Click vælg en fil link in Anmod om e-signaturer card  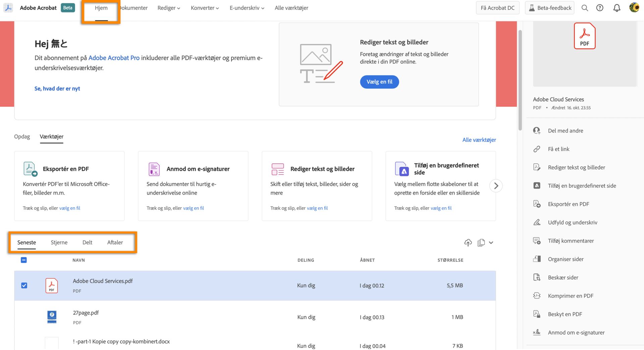click(194, 208)
